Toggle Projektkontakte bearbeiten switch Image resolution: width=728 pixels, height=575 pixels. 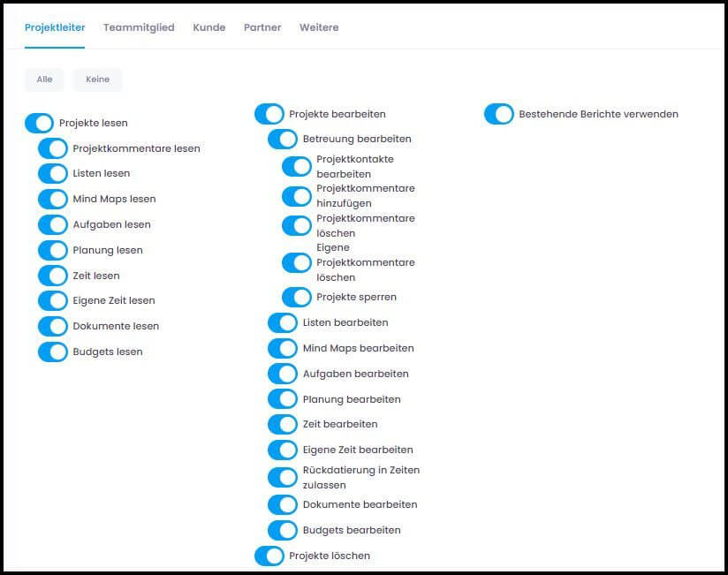297,167
